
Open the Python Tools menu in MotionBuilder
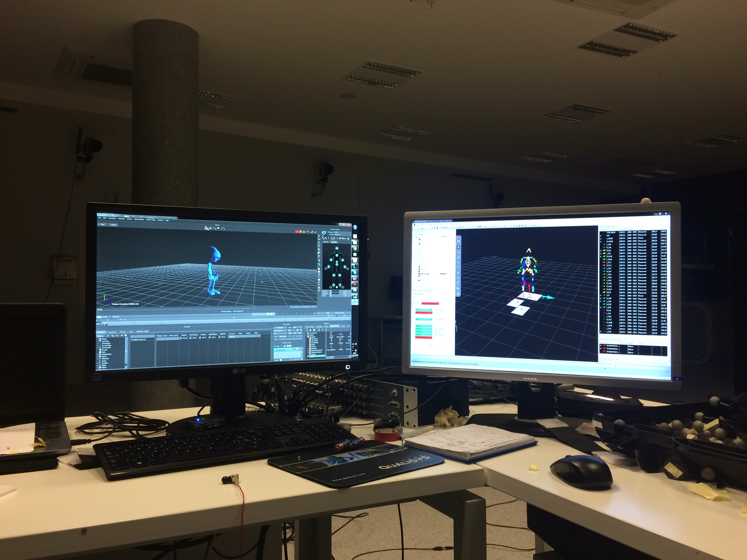pyautogui.click(x=151, y=220)
